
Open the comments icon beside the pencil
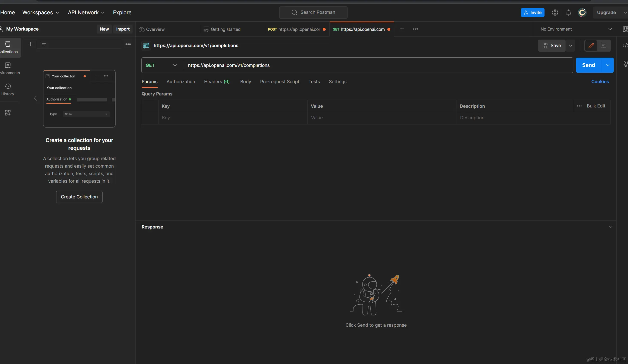click(603, 46)
